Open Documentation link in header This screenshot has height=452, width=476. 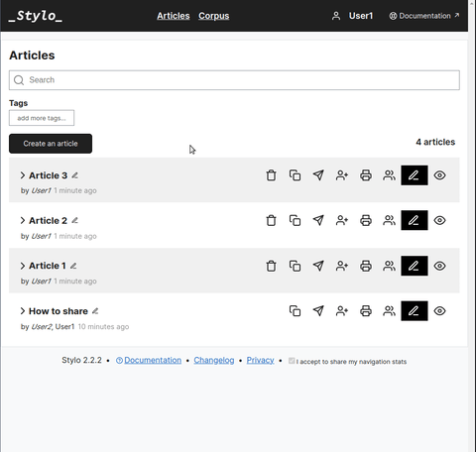tap(424, 16)
